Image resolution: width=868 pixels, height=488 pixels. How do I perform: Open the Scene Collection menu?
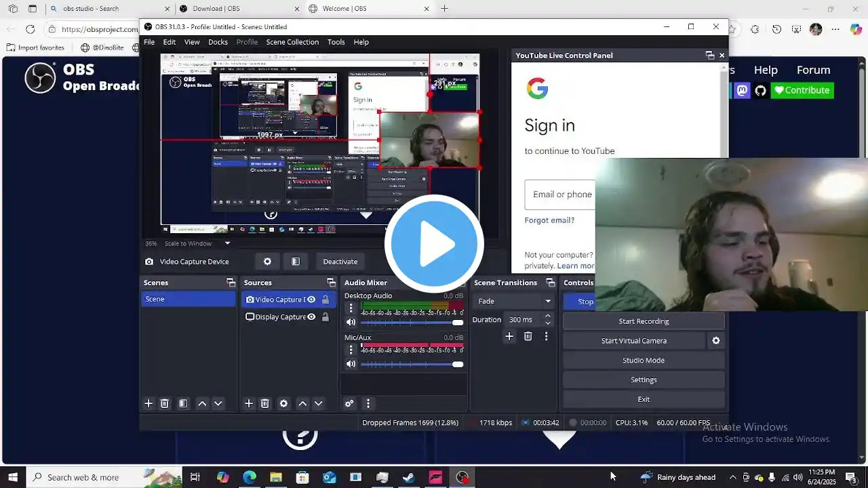click(x=292, y=42)
